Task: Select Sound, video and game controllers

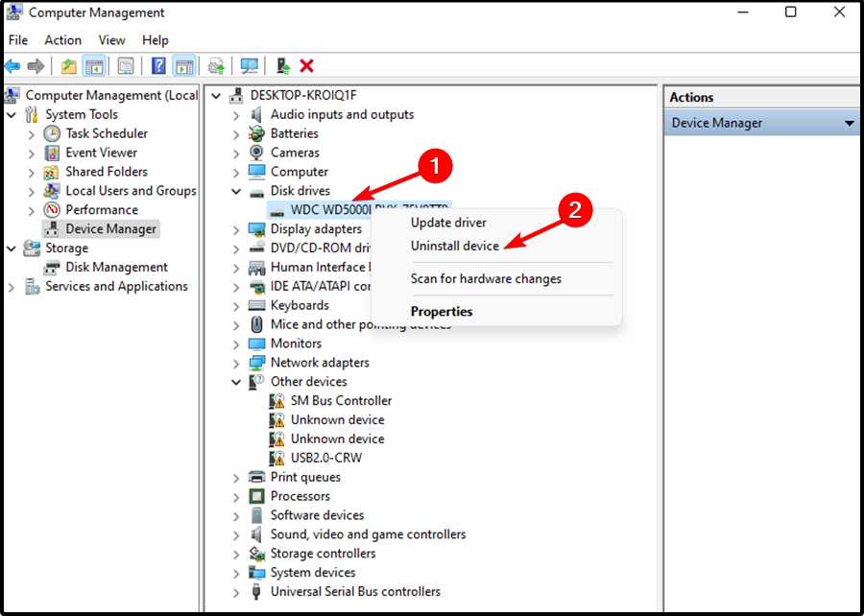Action: pos(368,534)
